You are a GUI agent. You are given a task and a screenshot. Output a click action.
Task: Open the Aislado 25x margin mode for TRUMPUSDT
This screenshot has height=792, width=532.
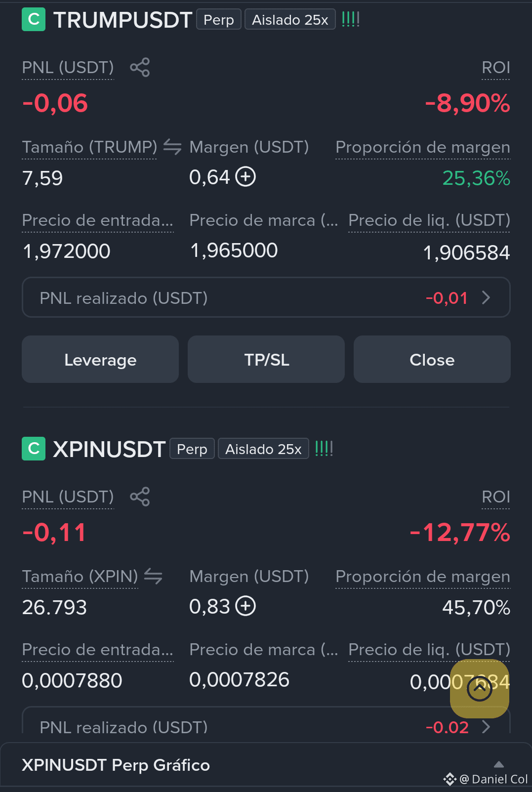[290, 19]
